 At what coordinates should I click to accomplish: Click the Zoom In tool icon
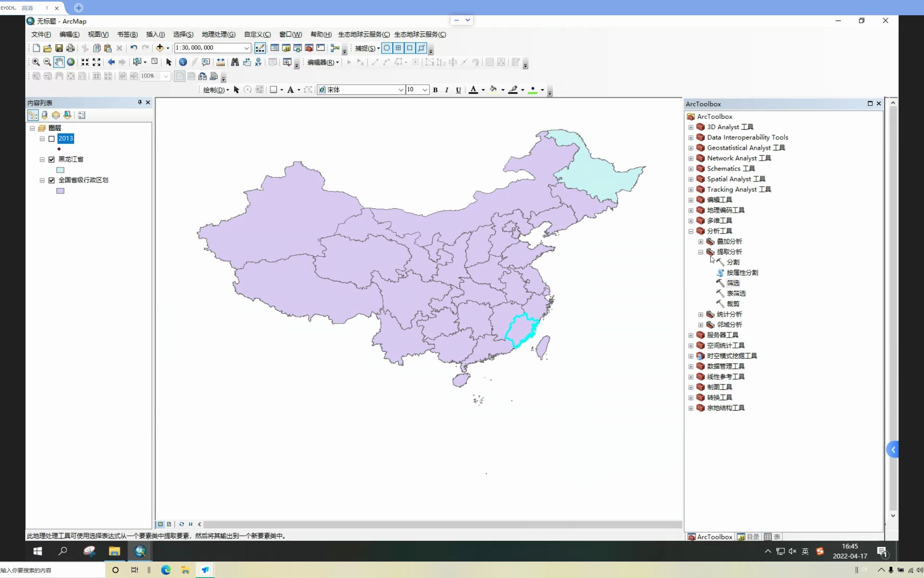tap(36, 62)
